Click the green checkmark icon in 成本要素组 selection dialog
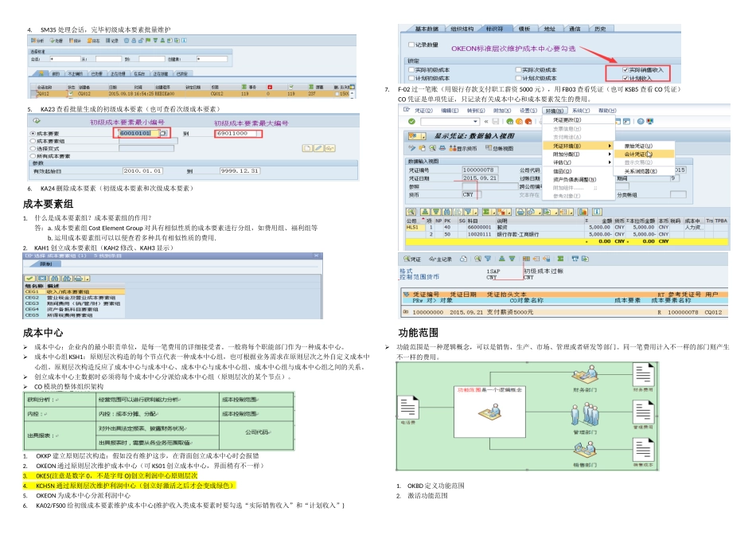The width and height of the screenshot is (756, 535). tap(30, 279)
